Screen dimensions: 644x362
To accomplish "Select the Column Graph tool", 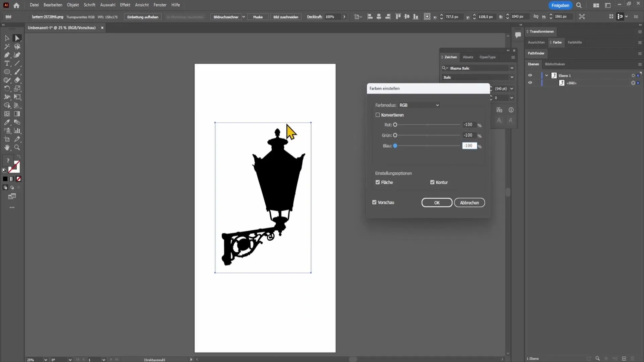I will tap(17, 131).
